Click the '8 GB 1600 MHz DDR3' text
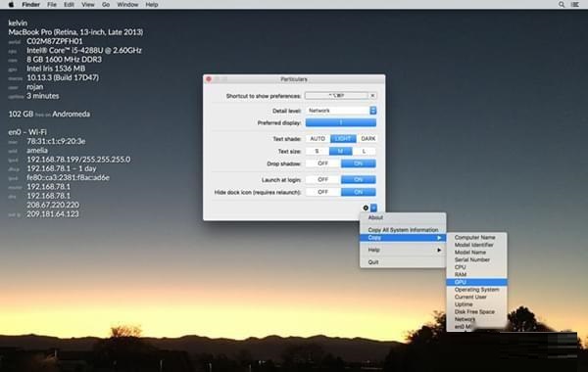The height and width of the screenshot is (372, 588). pyautogui.click(x=64, y=60)
